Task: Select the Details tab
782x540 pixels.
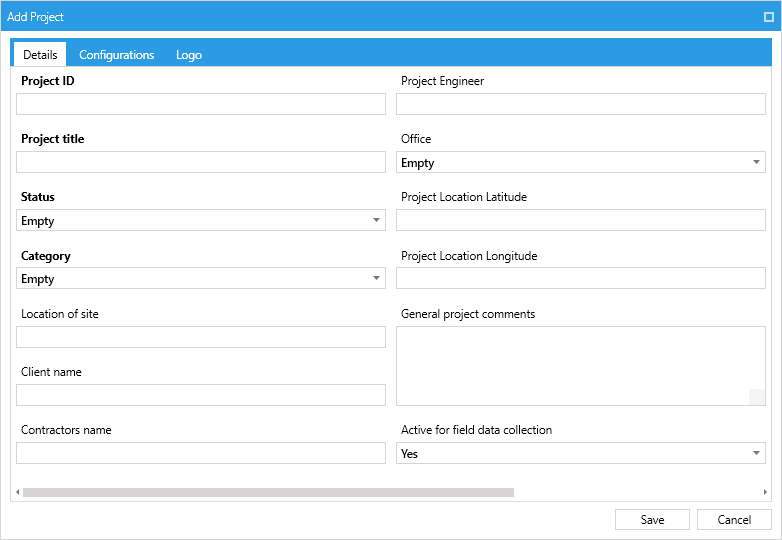Action: click(x=40, y=54)
